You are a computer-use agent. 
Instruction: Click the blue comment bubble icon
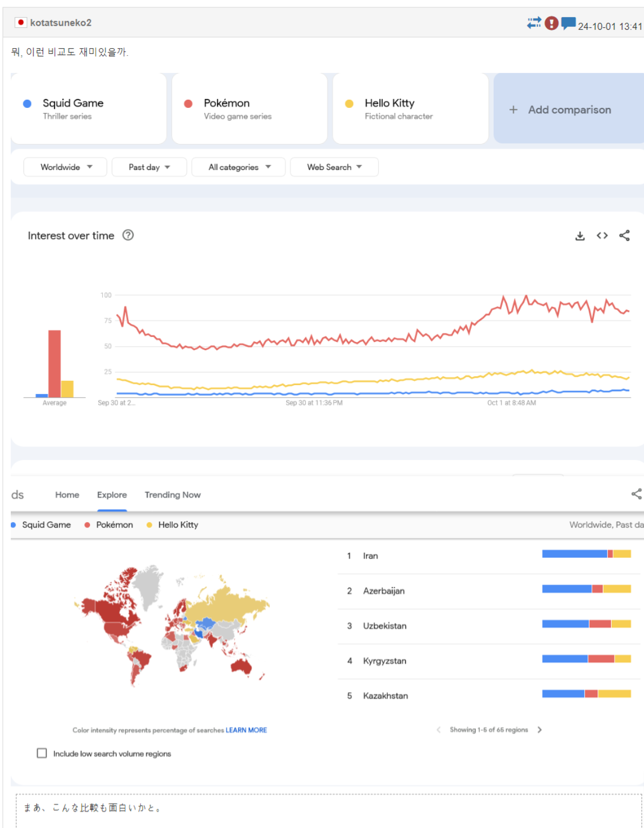[x=568, y=23]
